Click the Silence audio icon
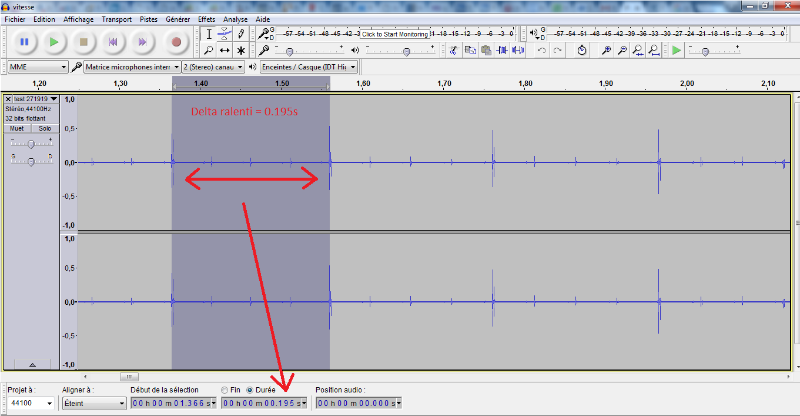Image resolution: width=800 pixels, height=416 pixels. point(518,50)
